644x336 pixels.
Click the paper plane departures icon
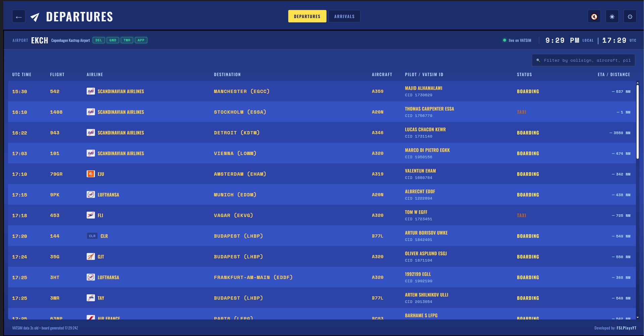coord(35,17)
